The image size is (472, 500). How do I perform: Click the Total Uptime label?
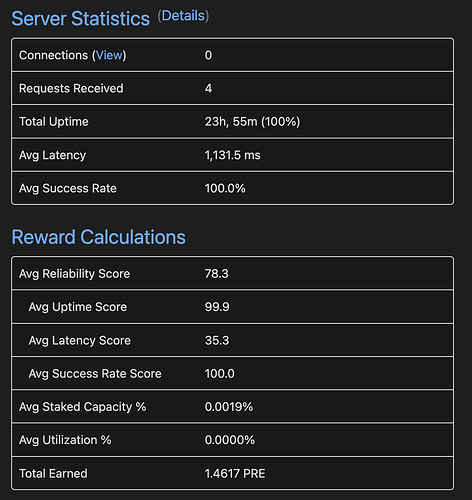(54, 122)
